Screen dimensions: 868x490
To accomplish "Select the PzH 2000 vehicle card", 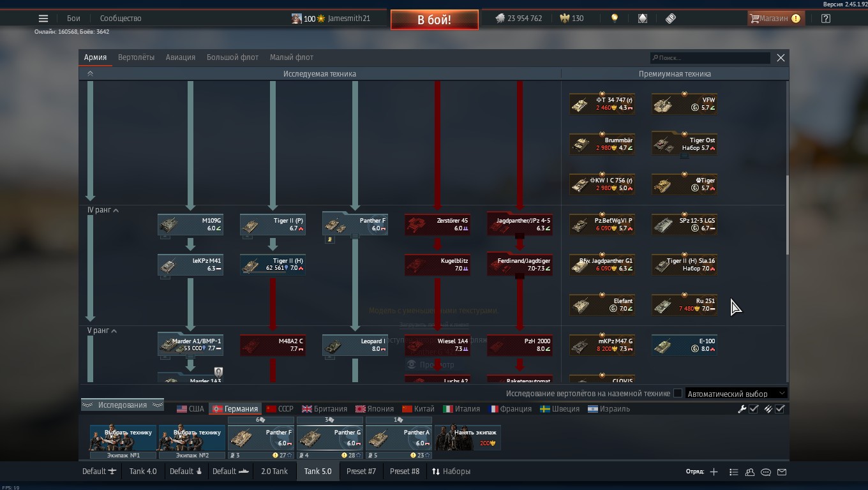I will click(520, 345).
